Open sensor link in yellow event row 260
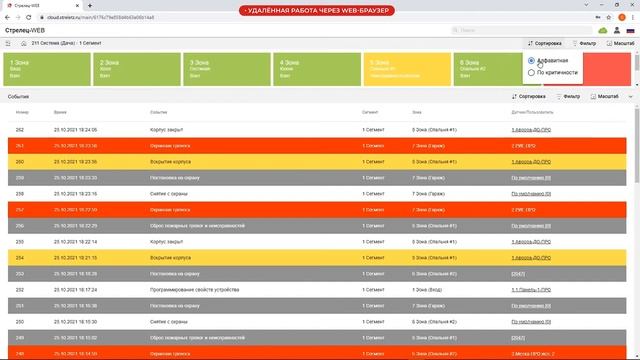This screenshot has width=640, height=360. point(531,162)
